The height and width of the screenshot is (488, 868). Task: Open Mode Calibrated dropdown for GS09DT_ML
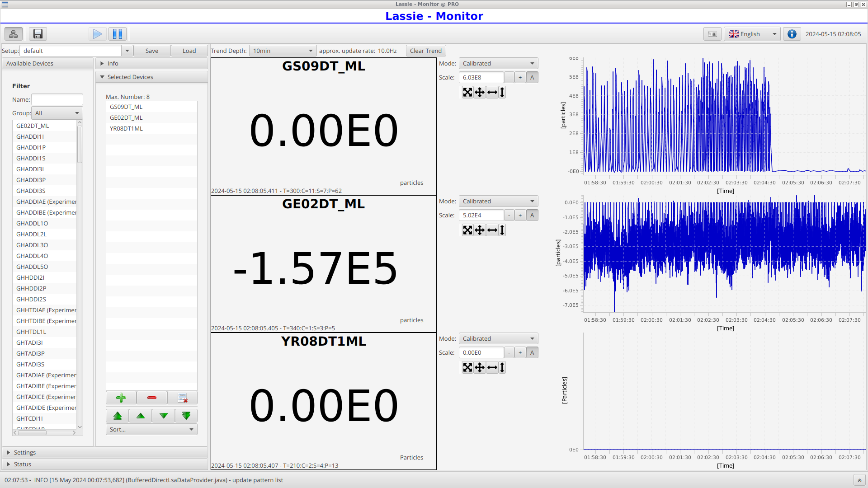[x=498, y=64]
